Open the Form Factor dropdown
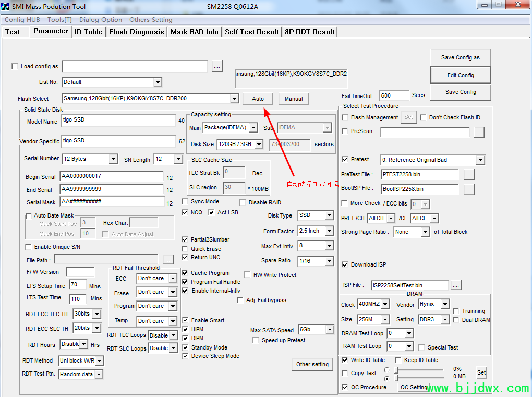This screenshot has height=397, width=532. pos(329,231)
